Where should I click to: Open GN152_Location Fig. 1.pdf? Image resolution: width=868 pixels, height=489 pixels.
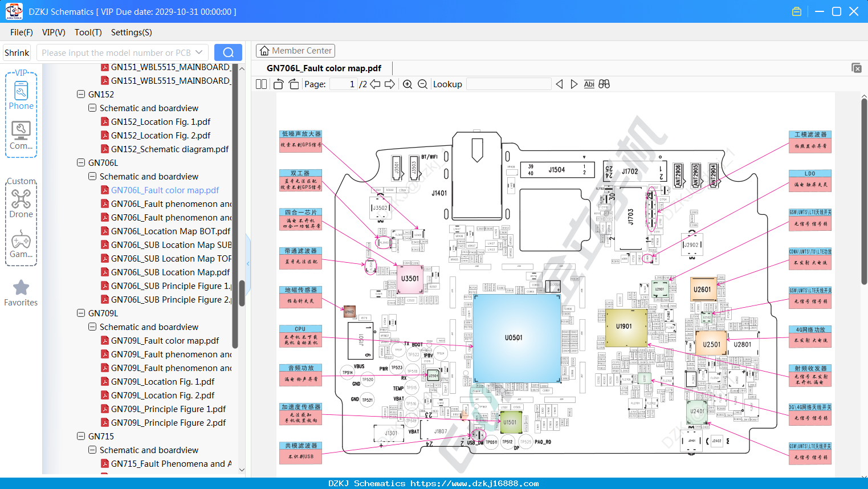pos(161,122)
